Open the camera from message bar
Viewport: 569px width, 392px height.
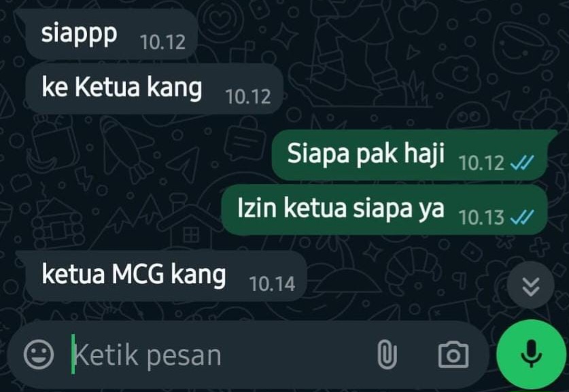(x=453, y=354)
